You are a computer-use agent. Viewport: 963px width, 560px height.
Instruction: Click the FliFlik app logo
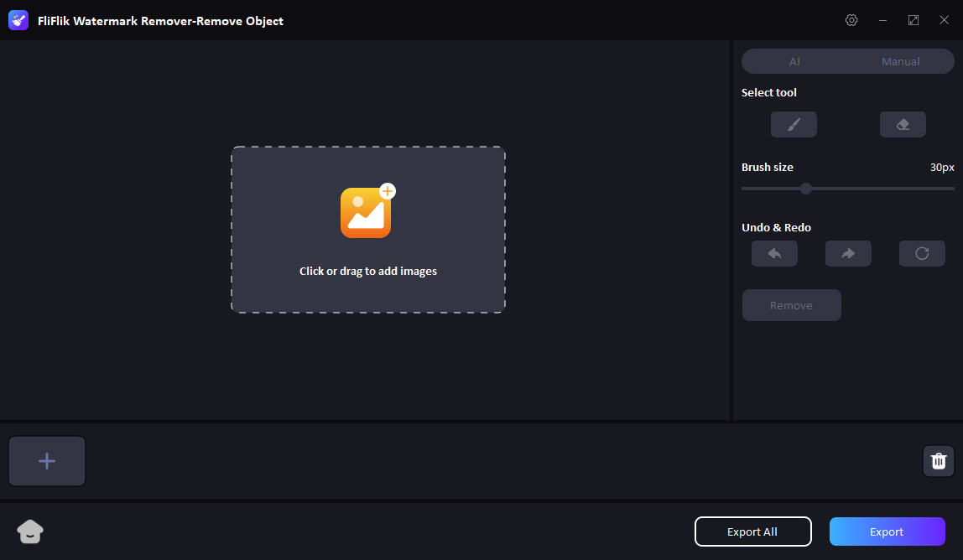click(x=18, y=20)
